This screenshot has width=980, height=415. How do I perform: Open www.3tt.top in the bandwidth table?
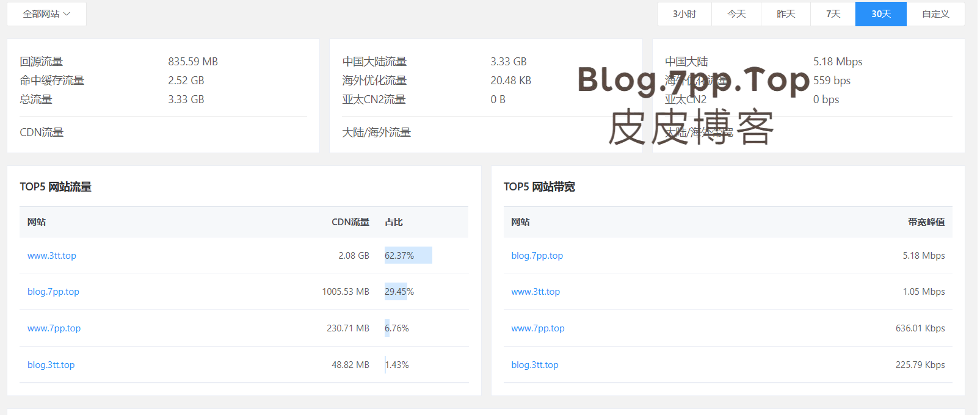tap(535, 292)
